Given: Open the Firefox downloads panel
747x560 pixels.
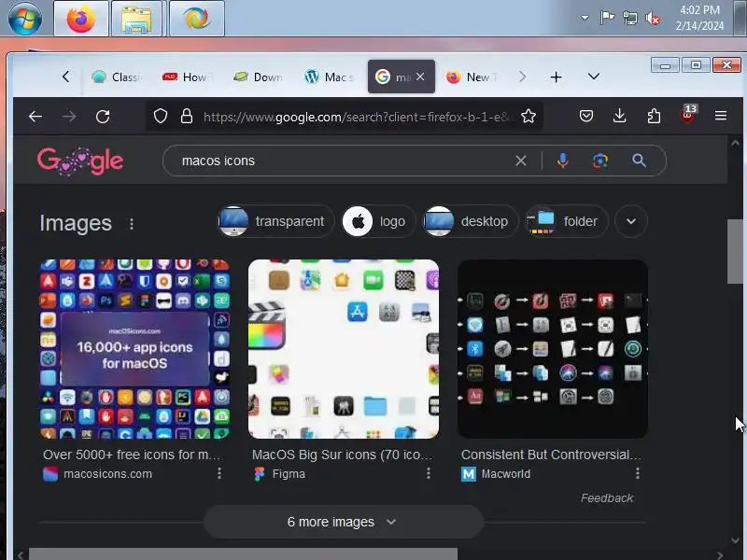Looking at the screenshot, I should [619, 116].
